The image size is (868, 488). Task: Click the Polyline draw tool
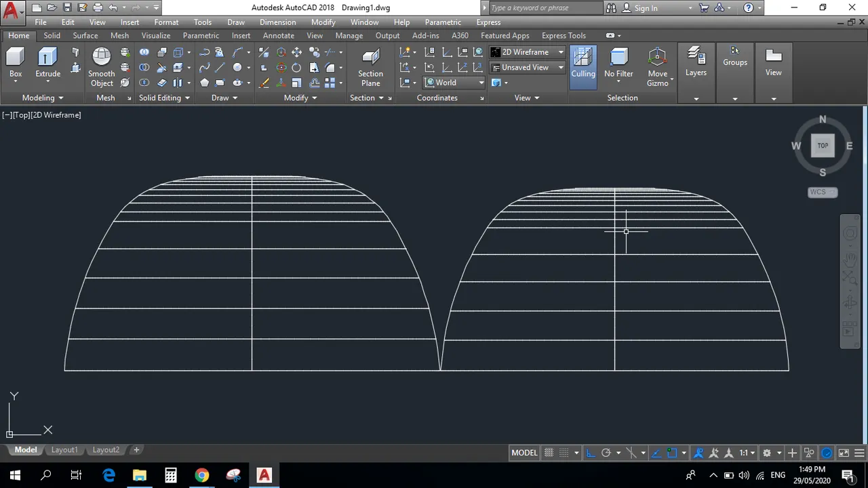(204, 52)
